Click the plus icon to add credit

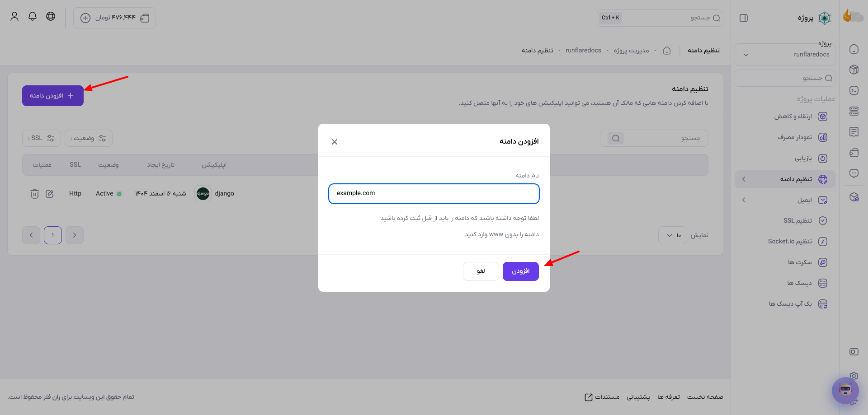pos(85,18)
